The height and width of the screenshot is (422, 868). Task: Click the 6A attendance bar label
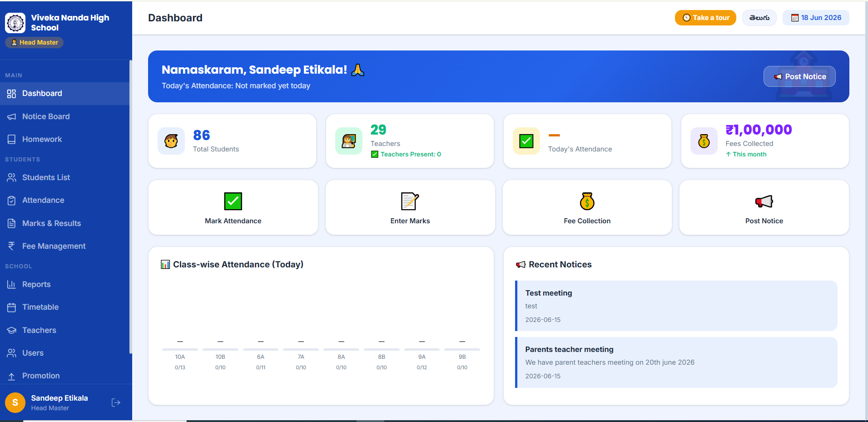261,357
